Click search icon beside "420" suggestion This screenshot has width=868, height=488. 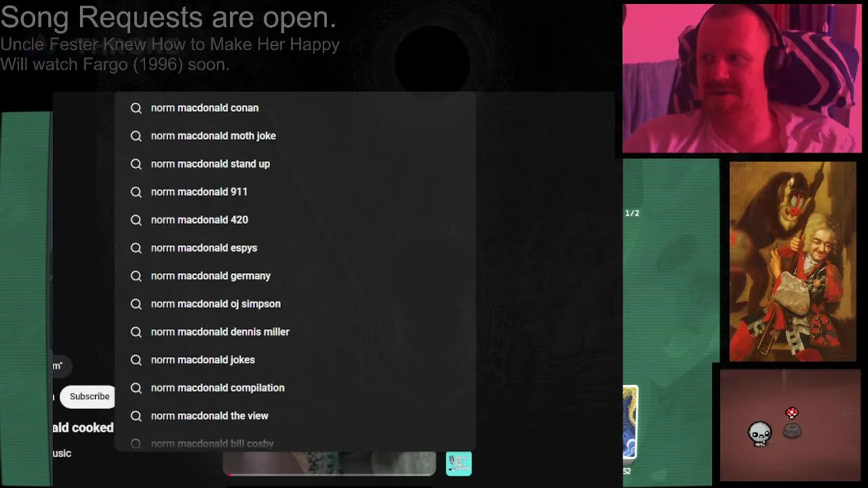pos(136,220)
